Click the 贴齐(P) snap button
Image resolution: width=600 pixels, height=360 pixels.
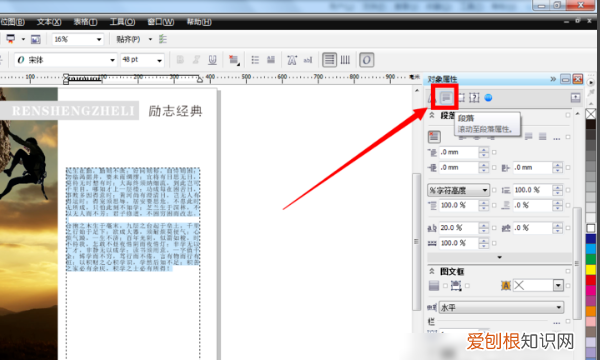[x=128, y=39]
